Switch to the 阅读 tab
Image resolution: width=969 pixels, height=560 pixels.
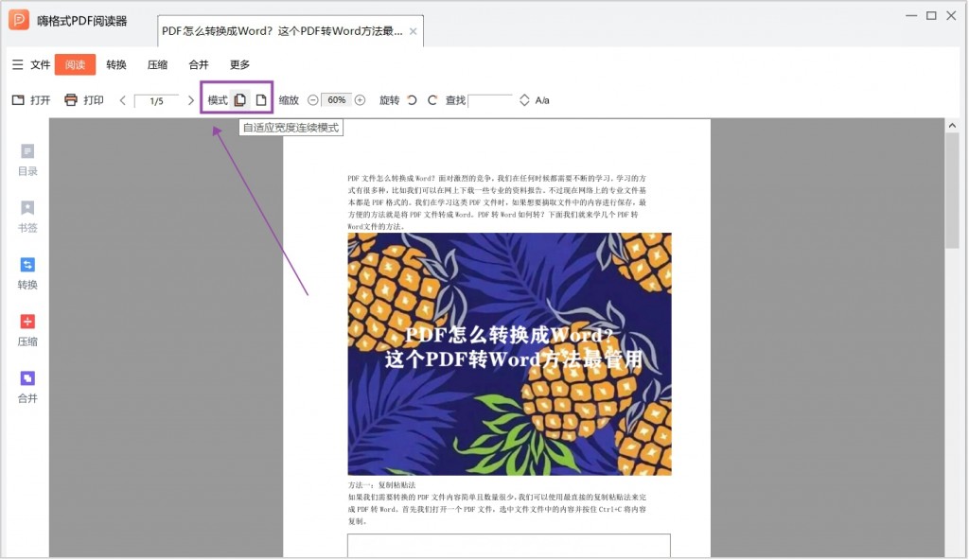(x=75, y=64)
